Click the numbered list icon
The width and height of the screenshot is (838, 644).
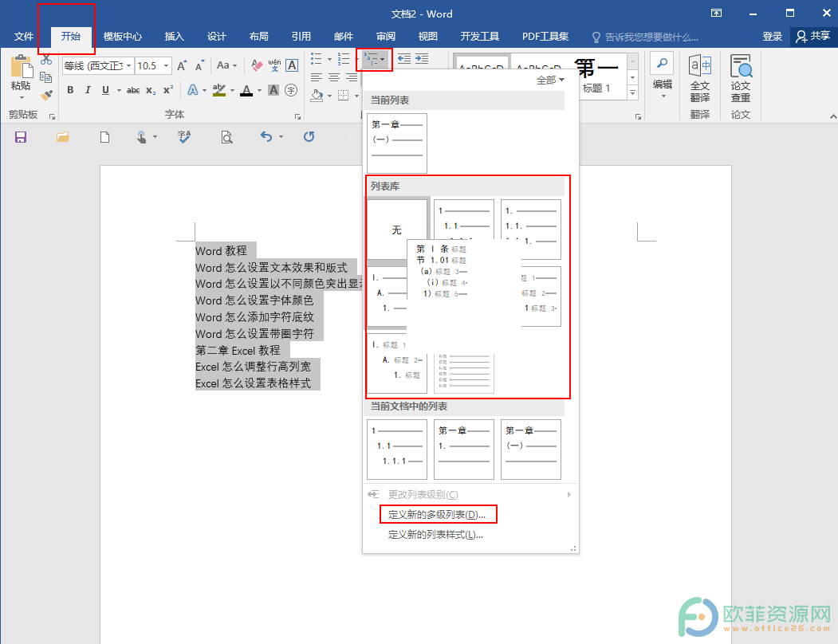[344, 58]
